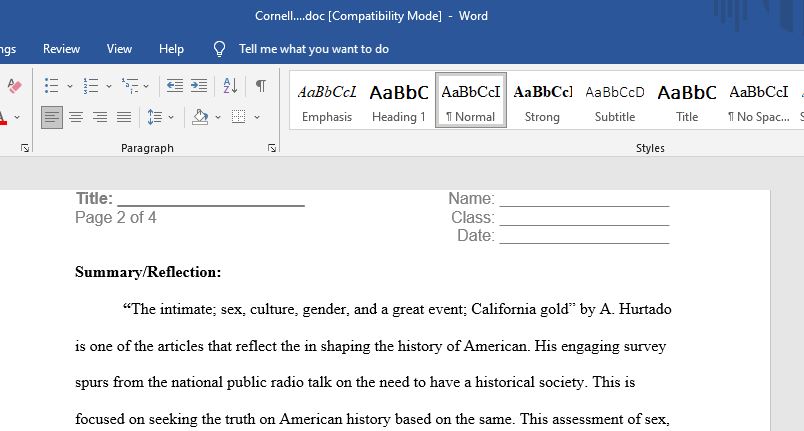Click the word 'Hurtado' in the document

point(645,309)
